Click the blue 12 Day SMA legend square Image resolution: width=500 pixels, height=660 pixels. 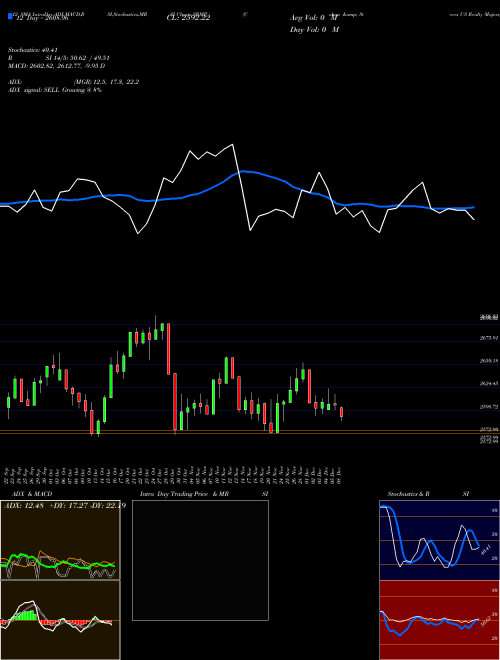tap(11, 17)
